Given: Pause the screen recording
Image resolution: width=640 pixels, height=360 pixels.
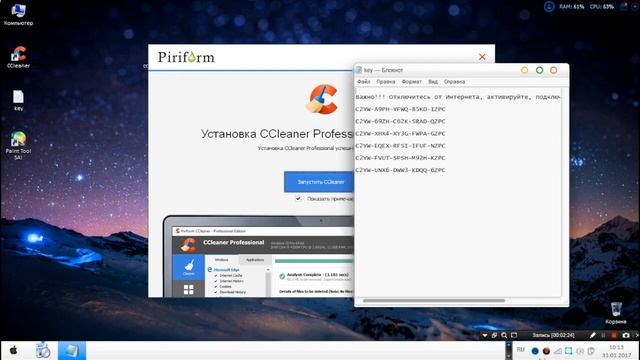Looking at the screenshot, I should [x=603, y=335].
